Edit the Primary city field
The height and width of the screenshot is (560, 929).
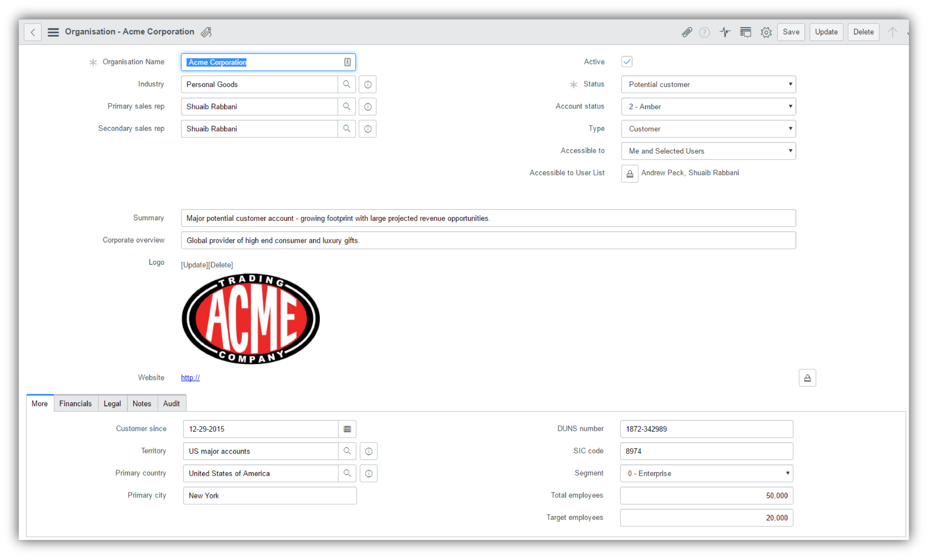pyautogui.click(x=270, y=495)
